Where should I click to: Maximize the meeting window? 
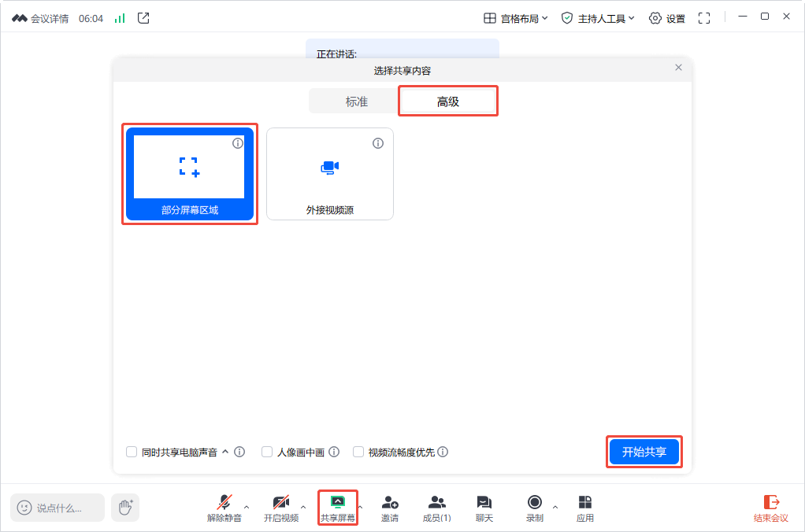pyautogui.click(x=765, y=17)
